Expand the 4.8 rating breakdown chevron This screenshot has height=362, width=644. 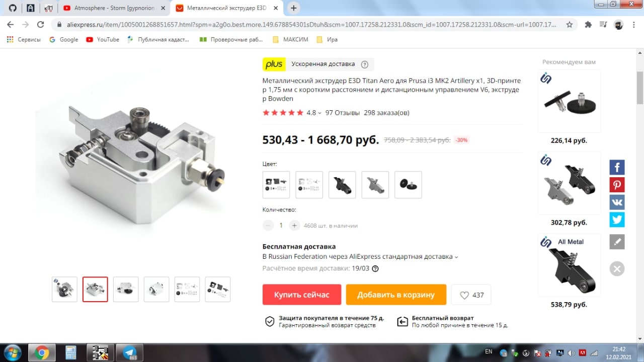click(319, 113)
